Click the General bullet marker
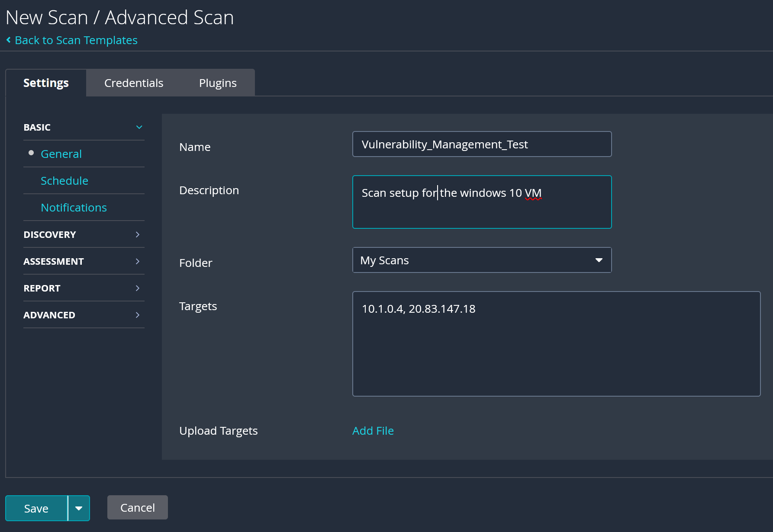The image size is (773, 532). (31, 153)
